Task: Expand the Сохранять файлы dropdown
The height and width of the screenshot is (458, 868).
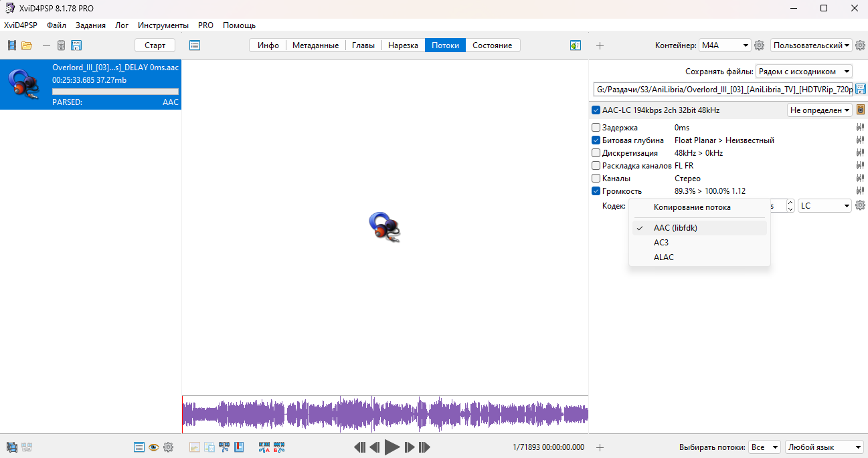Action: 804,72
